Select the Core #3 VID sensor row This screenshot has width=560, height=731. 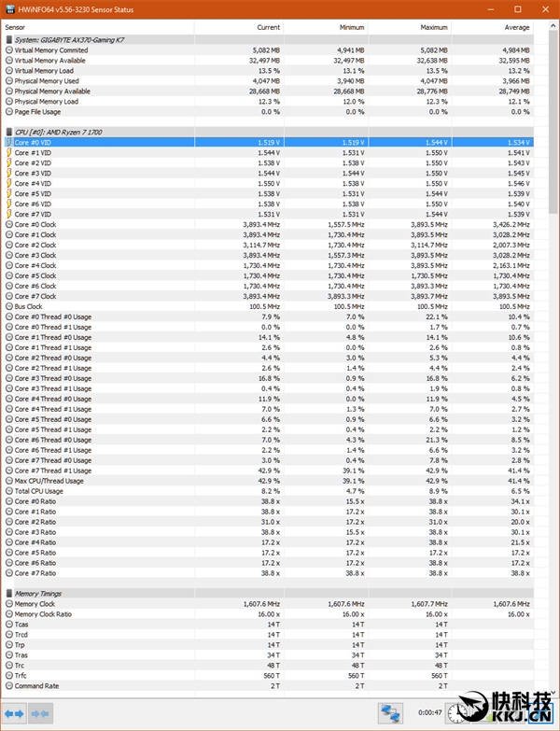[x=268, y=173]
